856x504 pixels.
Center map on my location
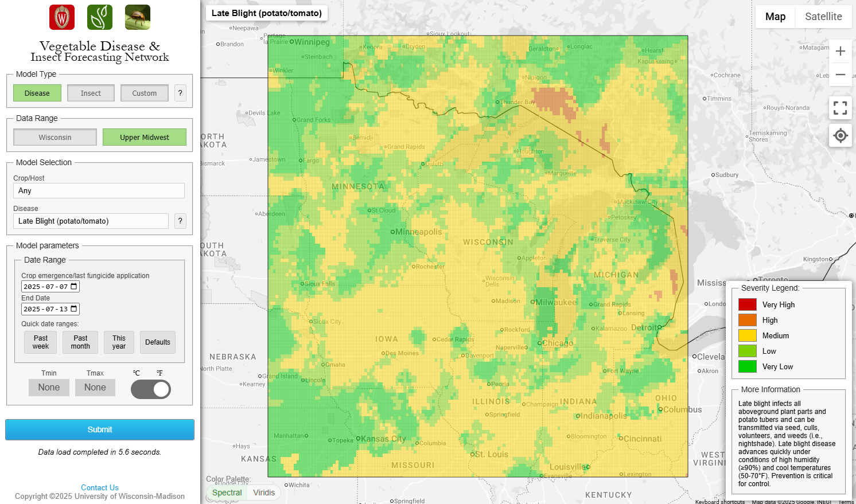tap(840, 136)
